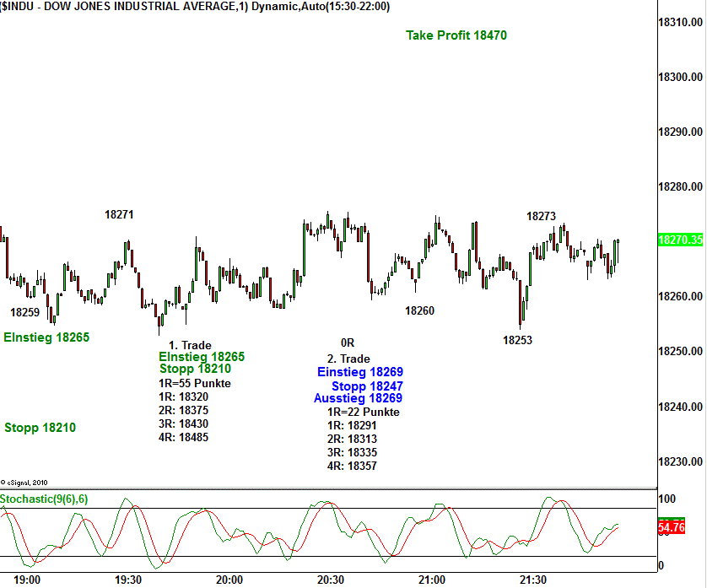Image resolution: width=707 pixels, height=588 pixels.
Task: Select the 4R: 18357 target line
Action: 352,466
